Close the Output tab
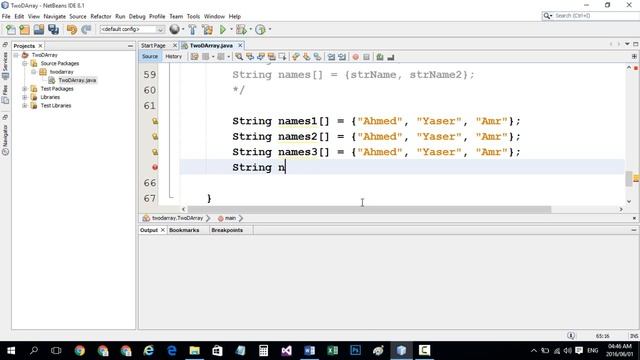This screenshot has height=360, width=640. [163, 230]
